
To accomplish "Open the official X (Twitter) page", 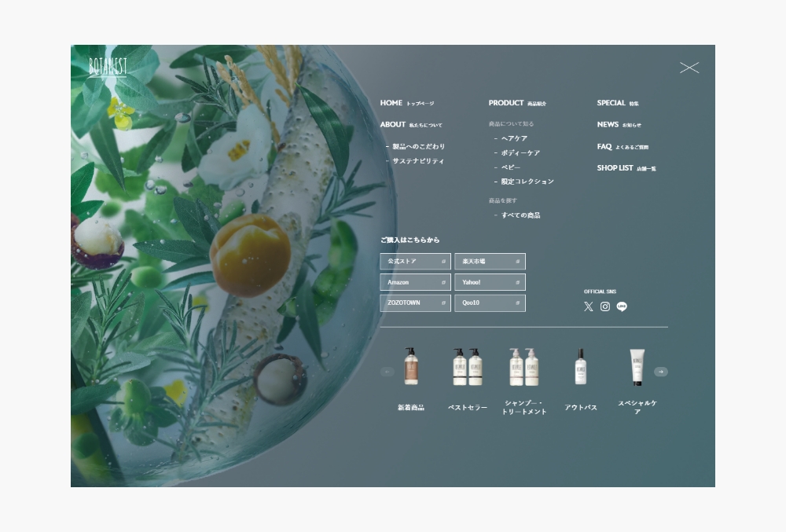I will [x=588, y=306].
